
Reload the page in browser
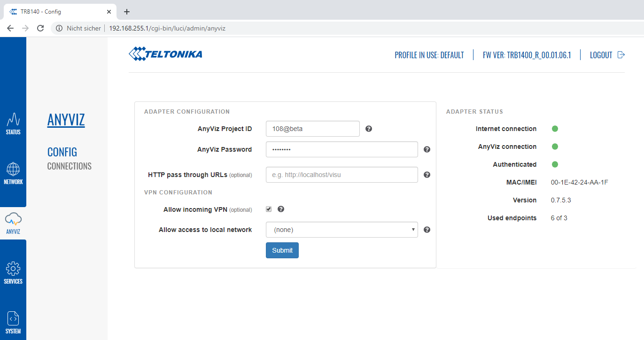(40, 28)
